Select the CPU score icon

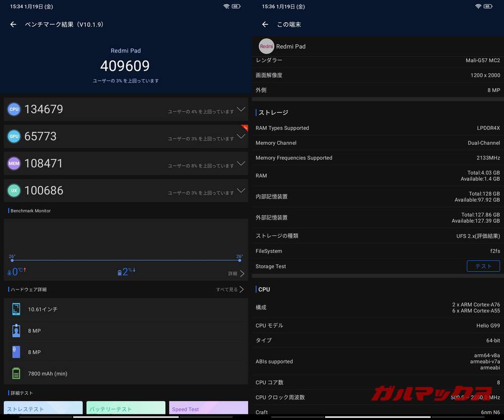point(14,109)
